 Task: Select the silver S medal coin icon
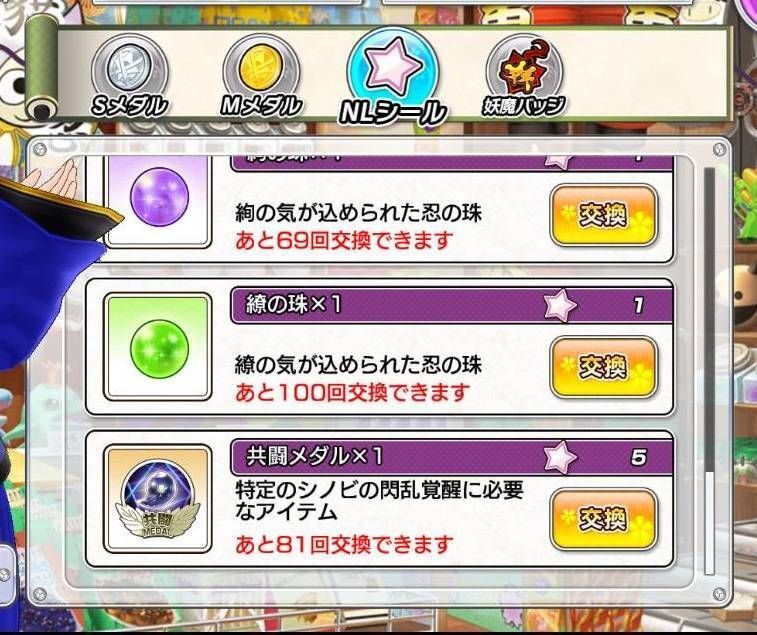coord(129,66)
